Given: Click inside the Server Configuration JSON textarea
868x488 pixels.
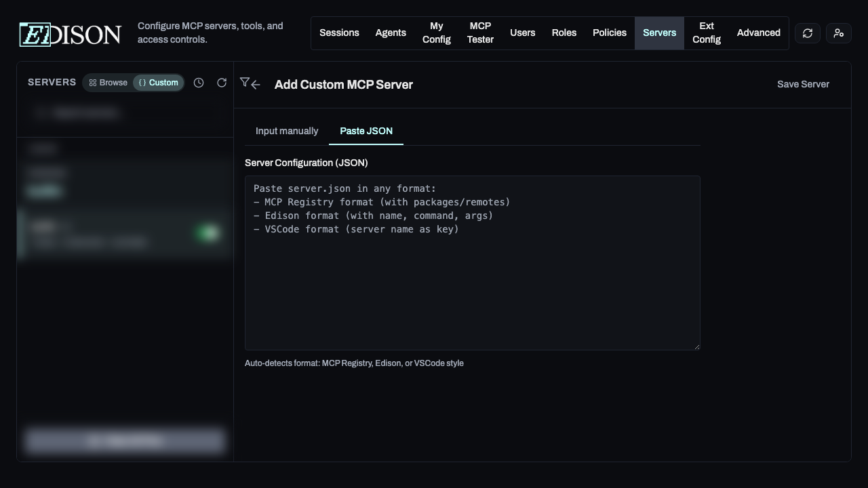Looking at the screenshot, I should (x=472, y=263).
